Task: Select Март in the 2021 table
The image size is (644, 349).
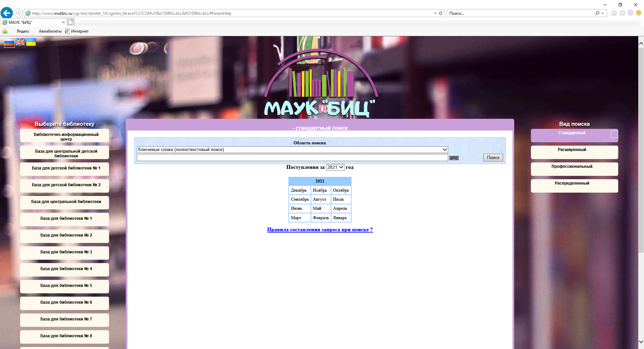Action: point(296,218)
